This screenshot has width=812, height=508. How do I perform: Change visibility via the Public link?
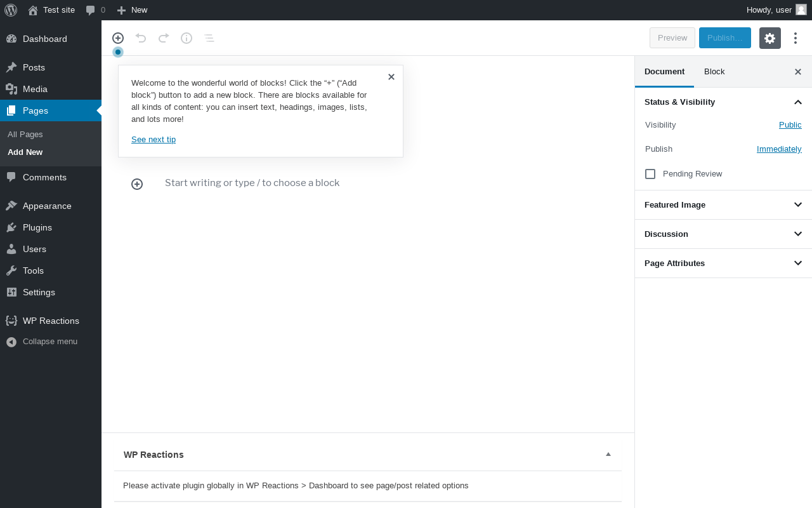coord(790,125)
